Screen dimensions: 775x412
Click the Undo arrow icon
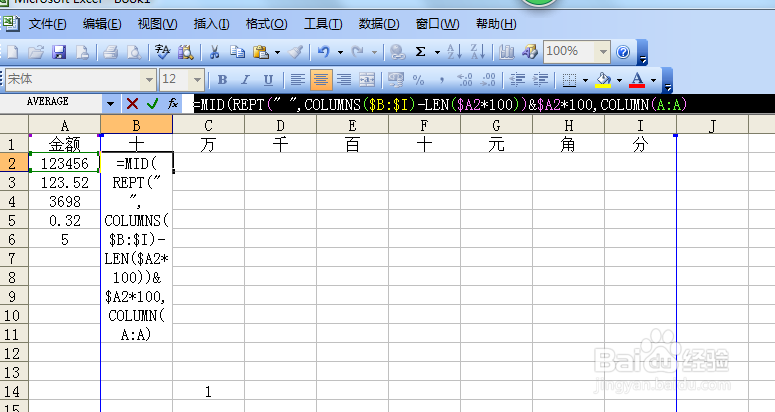[324, 52]
